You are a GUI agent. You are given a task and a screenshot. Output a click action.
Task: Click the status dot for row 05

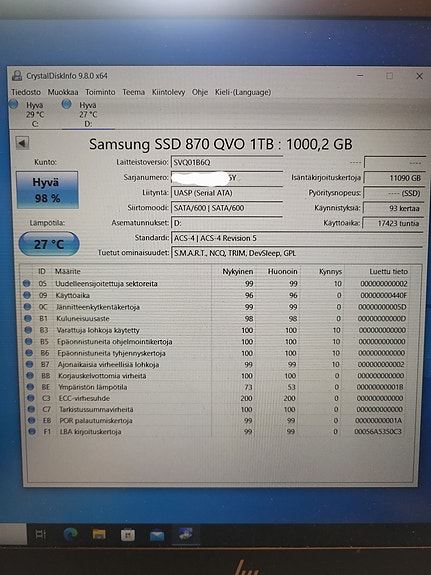(x=26, y=283)
